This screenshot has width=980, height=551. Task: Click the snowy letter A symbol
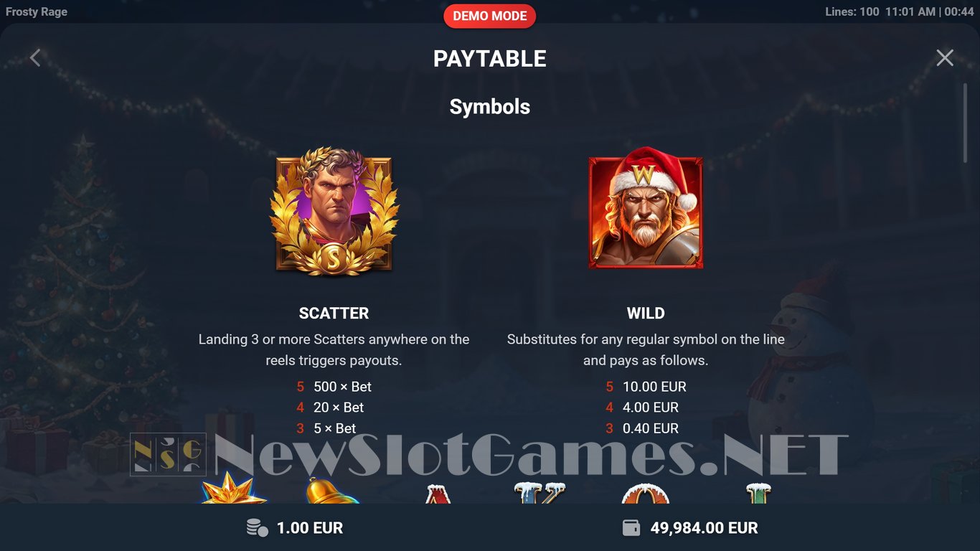(438, 494)
